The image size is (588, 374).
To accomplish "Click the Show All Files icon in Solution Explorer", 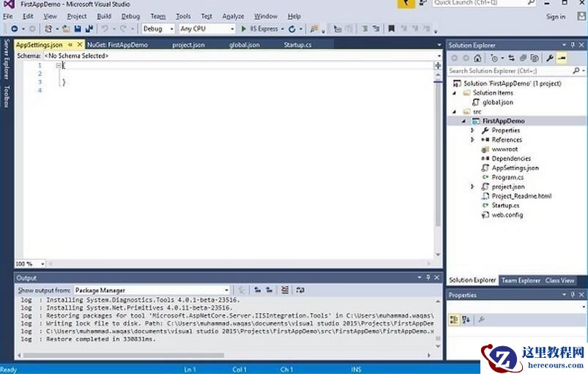I will coord(535,58).
